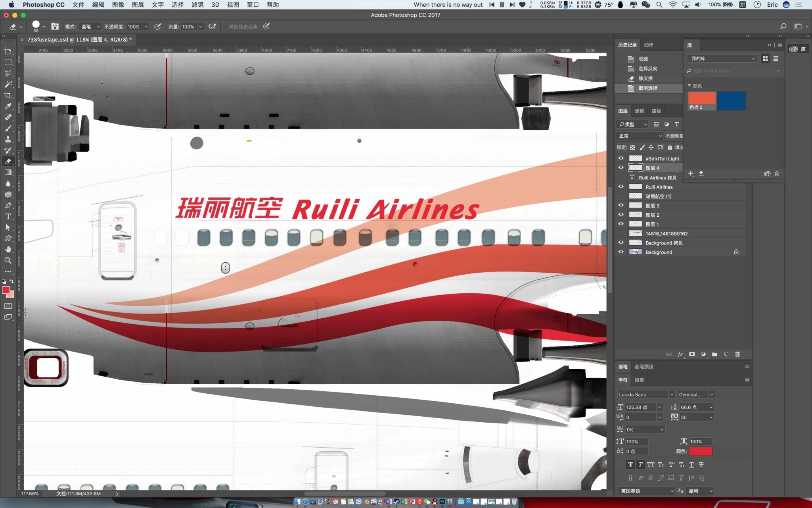Open the 不透明度 opacity dropdown arrow
The image size is (812, 508).
pyautogui.click(x=146, y=27)
